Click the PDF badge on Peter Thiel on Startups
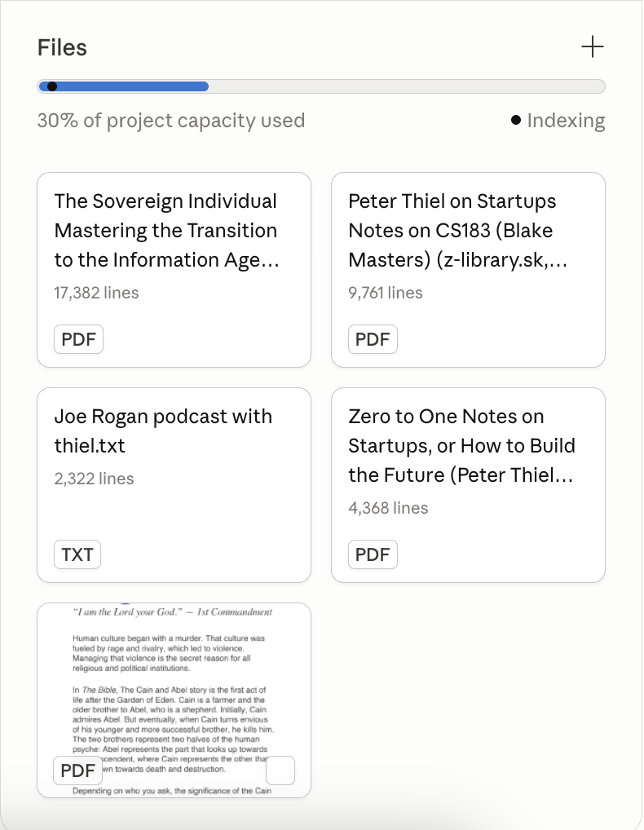This screenshot has height=830, width=644. pos(373,339)
